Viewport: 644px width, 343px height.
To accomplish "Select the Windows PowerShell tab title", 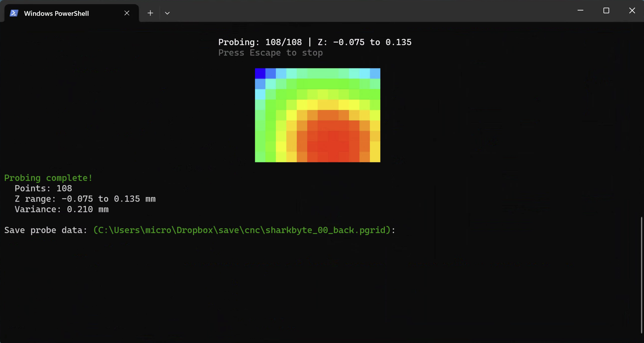I will point(56,13).
